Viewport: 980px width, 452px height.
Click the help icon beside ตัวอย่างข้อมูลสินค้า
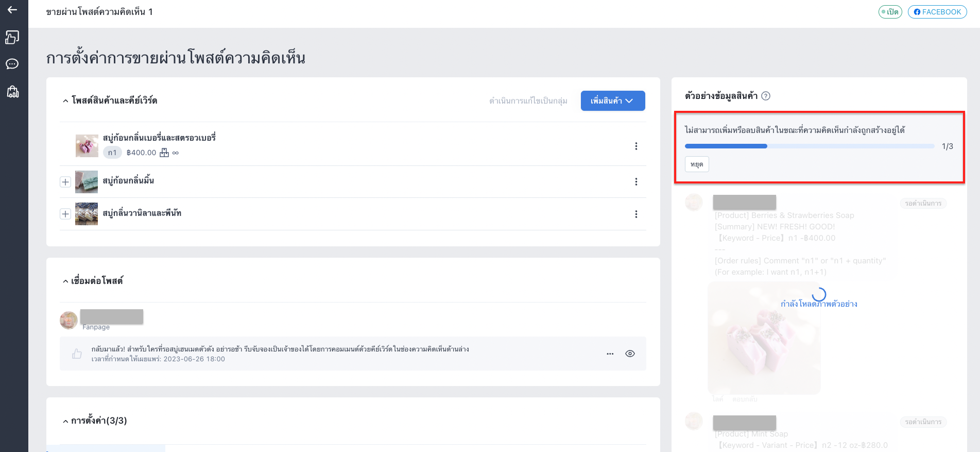click(x=766, y=96)
